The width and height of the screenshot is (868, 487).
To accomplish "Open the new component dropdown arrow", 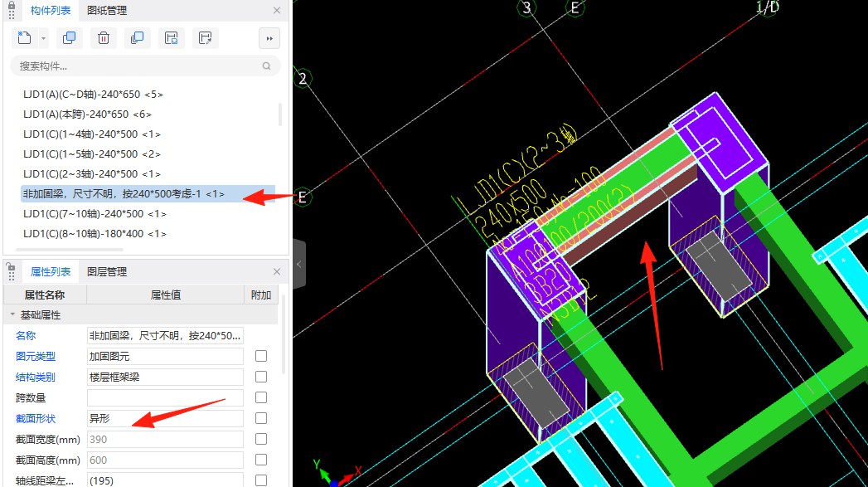I will coord(43,38).
